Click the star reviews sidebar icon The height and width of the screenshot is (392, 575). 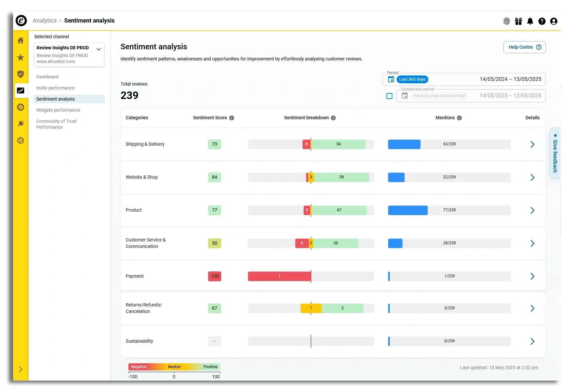point(21,57)
